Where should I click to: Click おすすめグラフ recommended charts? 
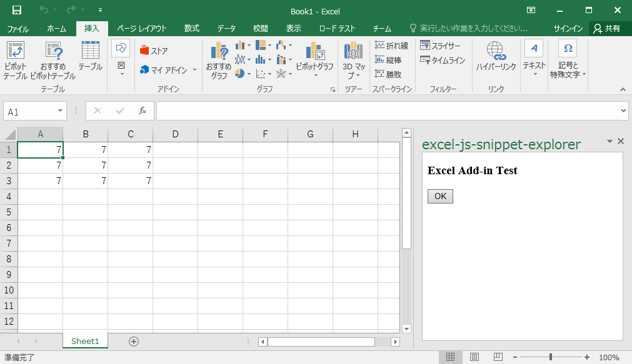[219, 60]
